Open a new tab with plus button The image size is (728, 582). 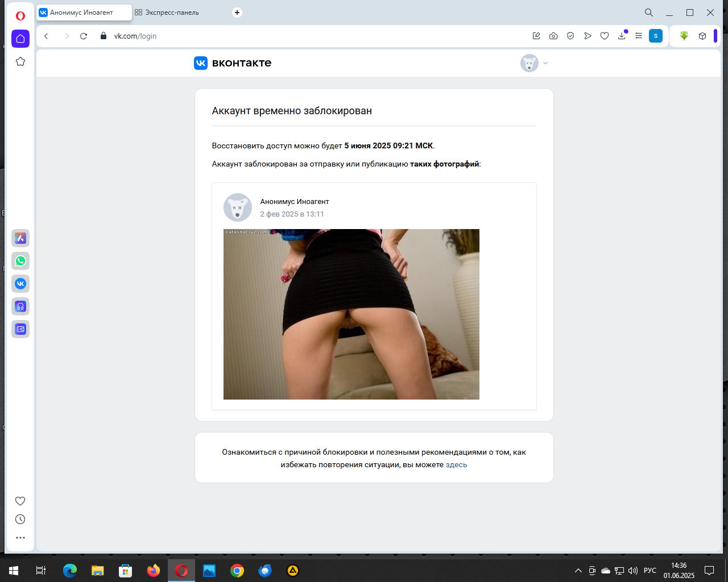[x=237, y=13]
